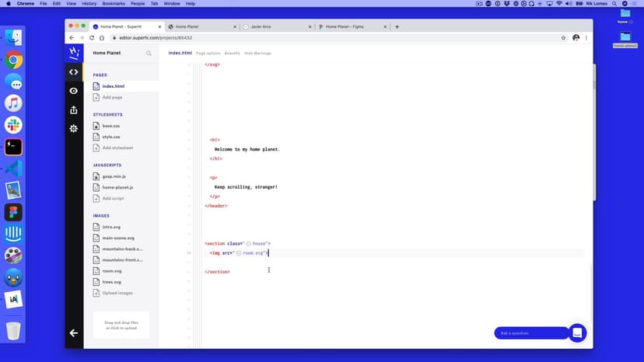
Task: Open project settings gear icon
Action: (x=74, y=128)
